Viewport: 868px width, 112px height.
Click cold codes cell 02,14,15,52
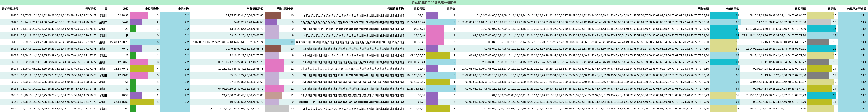[121, 102]
